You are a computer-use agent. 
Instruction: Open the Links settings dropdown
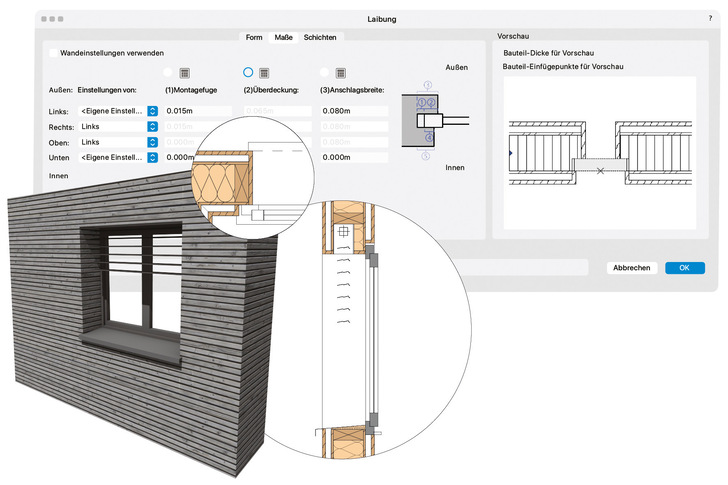pos(152,111)
